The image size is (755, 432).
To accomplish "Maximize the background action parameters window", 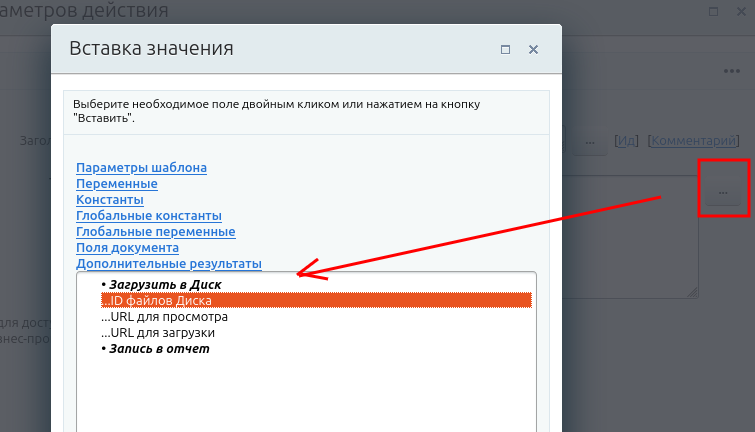I will coord(715,11).
